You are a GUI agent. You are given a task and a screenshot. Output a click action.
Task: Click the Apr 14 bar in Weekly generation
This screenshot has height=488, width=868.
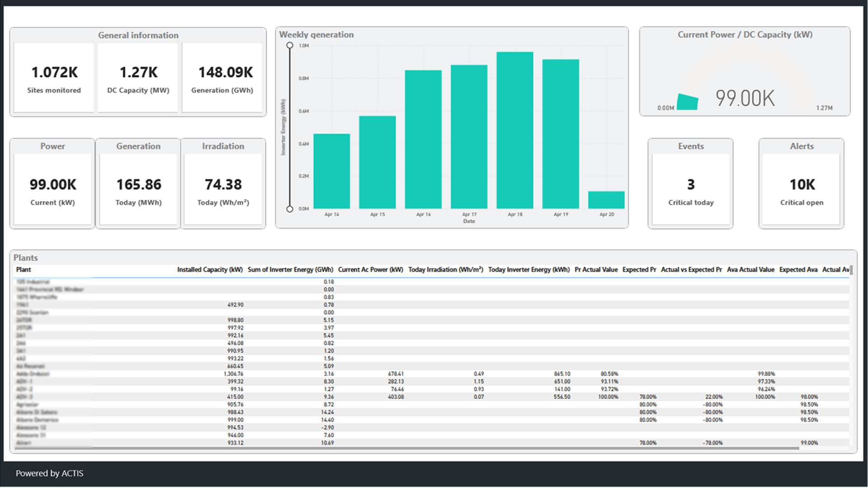point(331,171)
